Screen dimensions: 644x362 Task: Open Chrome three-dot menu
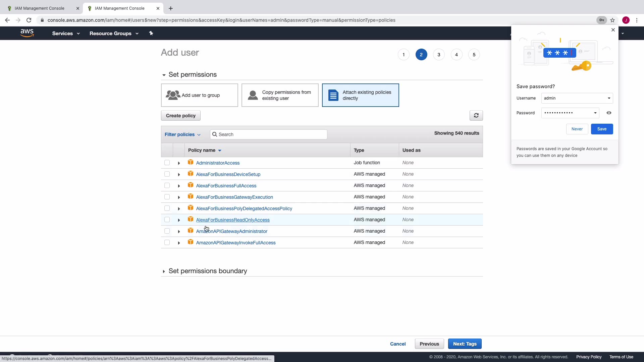click(637, 20)
